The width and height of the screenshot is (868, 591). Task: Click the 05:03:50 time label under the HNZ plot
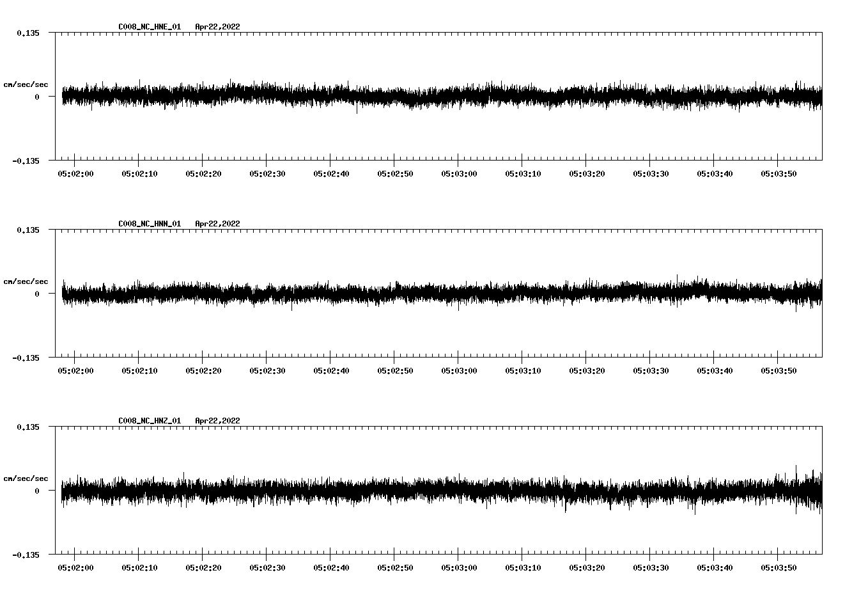[779, 567]
